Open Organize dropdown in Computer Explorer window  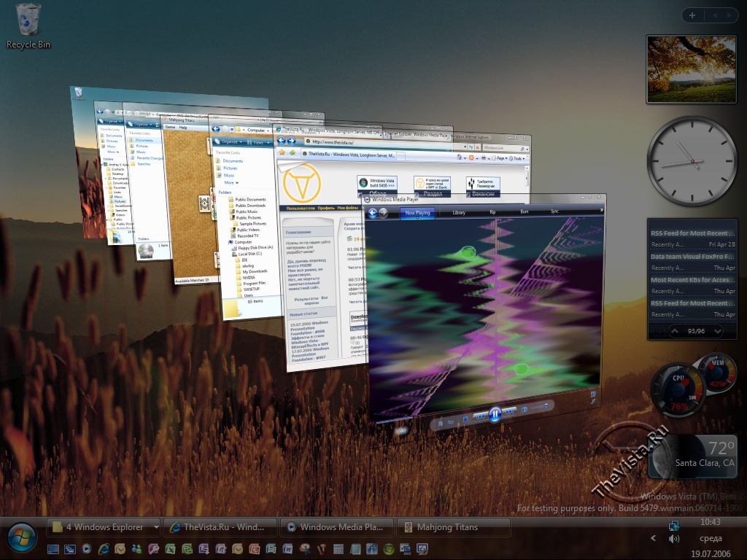(229, 141)
